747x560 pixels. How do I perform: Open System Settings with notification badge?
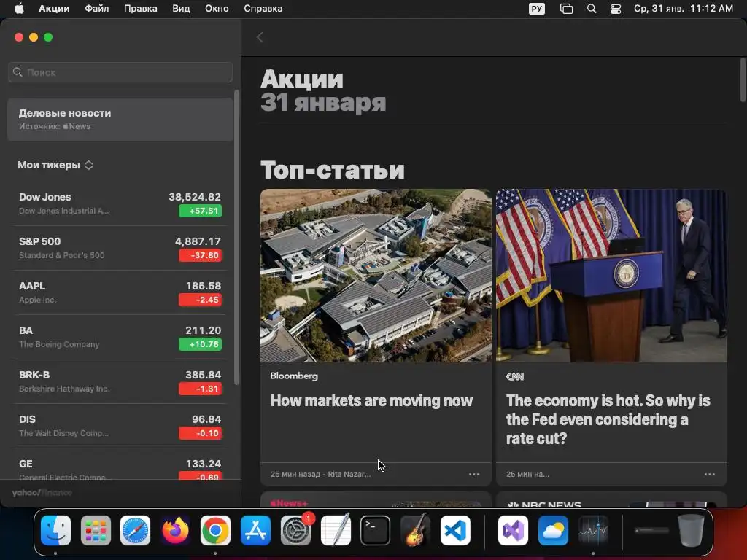(x=296, y=530)
